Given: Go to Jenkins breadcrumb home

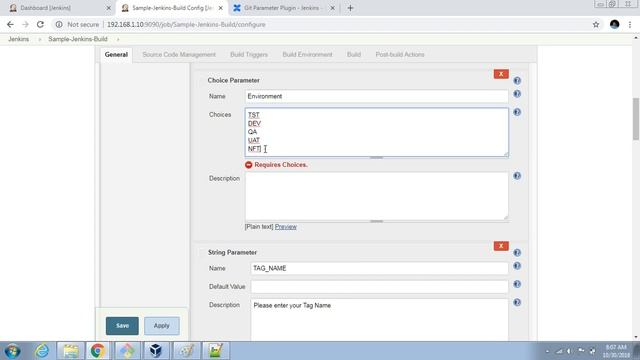Looking at the screenshot, I should click(18, 39).
